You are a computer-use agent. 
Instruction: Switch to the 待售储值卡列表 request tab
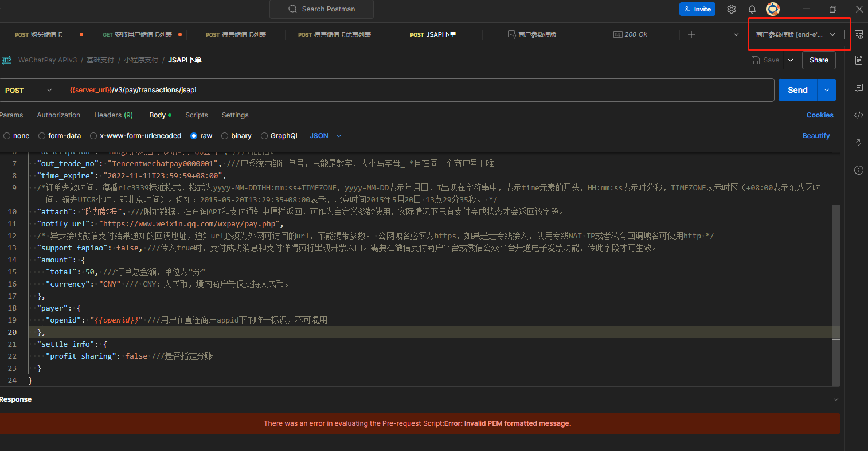click(236, 34)
